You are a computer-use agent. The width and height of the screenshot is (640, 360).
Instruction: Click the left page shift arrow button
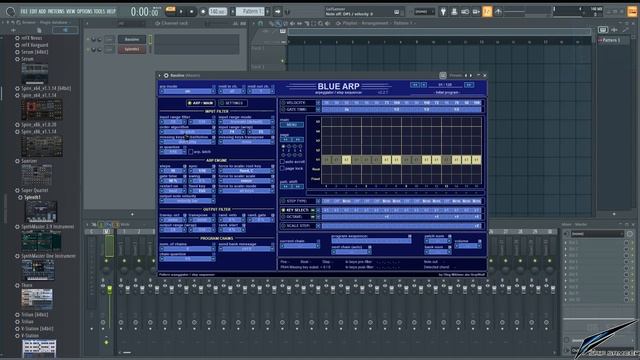[286, 140]
